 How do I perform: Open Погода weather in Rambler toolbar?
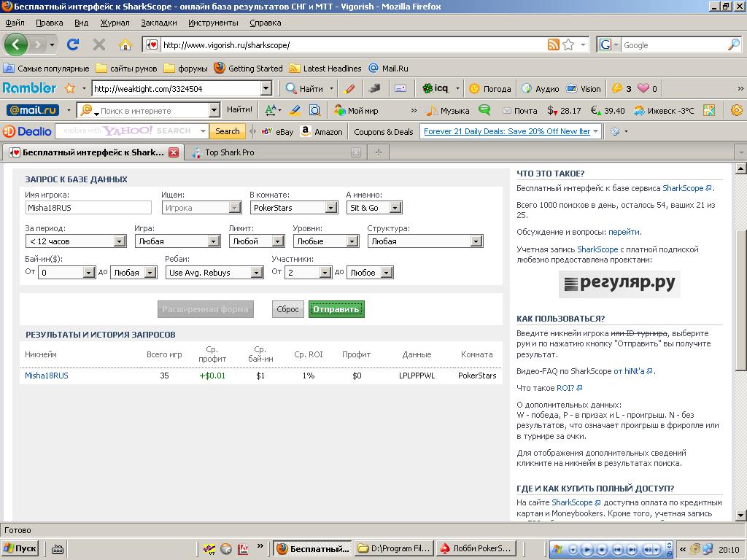click(x=489, y=88)
